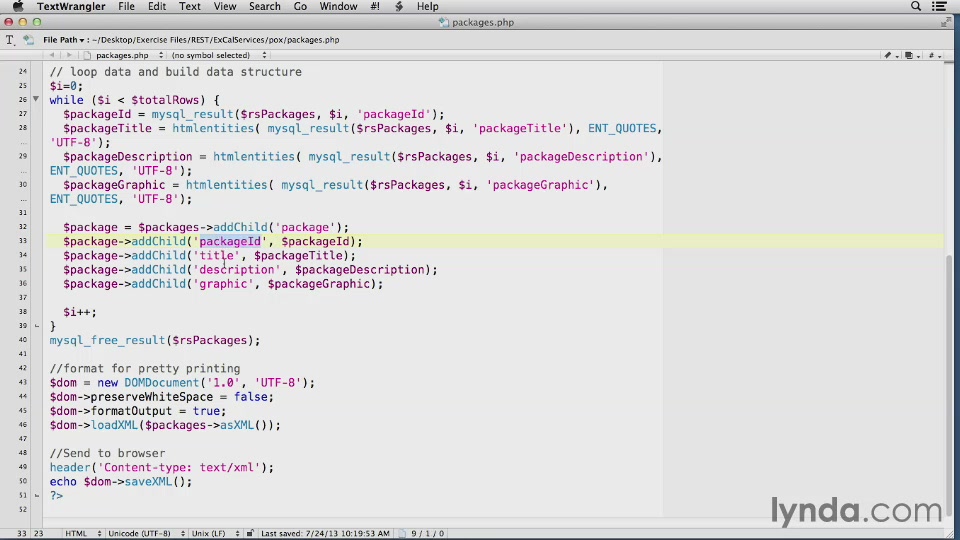Click 'asXML' on line 46
This screenshot has height=540, width=960.
(237, 425)
